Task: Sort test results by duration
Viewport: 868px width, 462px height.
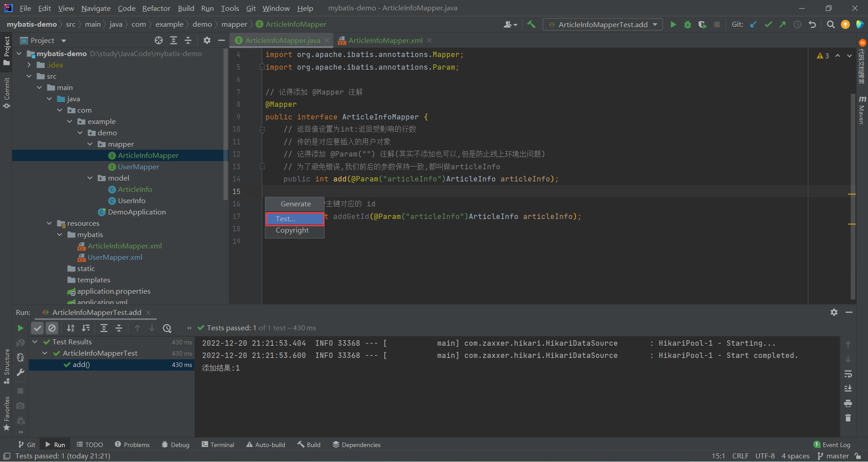Action: pyautogui.click(x=85, y=328)
